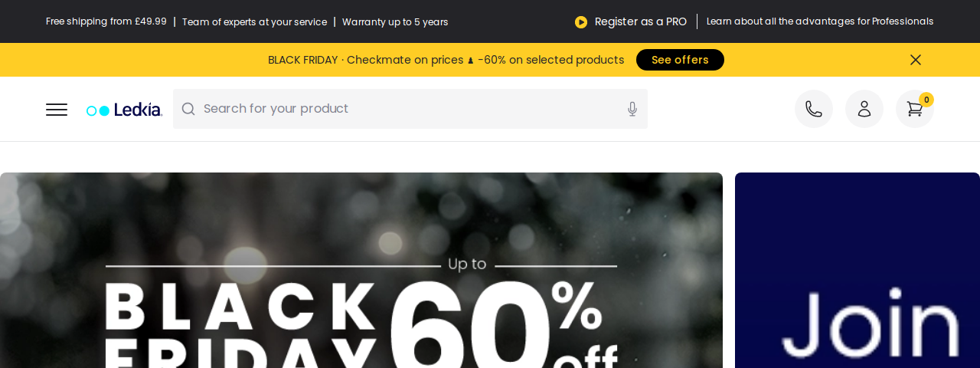Click the yellow play icon beside Register as a PRO
980x368 pixels.
[x=581, y=21]
